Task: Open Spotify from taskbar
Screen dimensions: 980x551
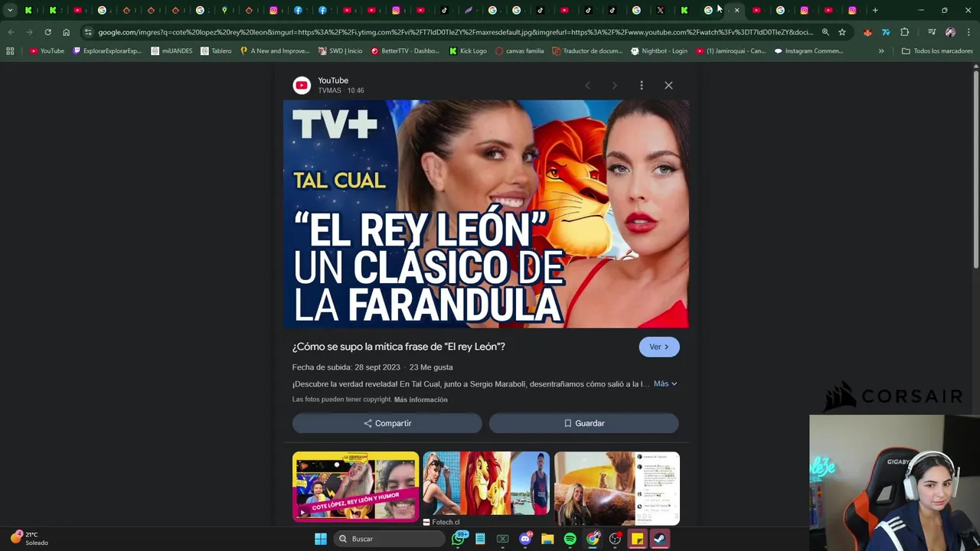Action: 570,539
